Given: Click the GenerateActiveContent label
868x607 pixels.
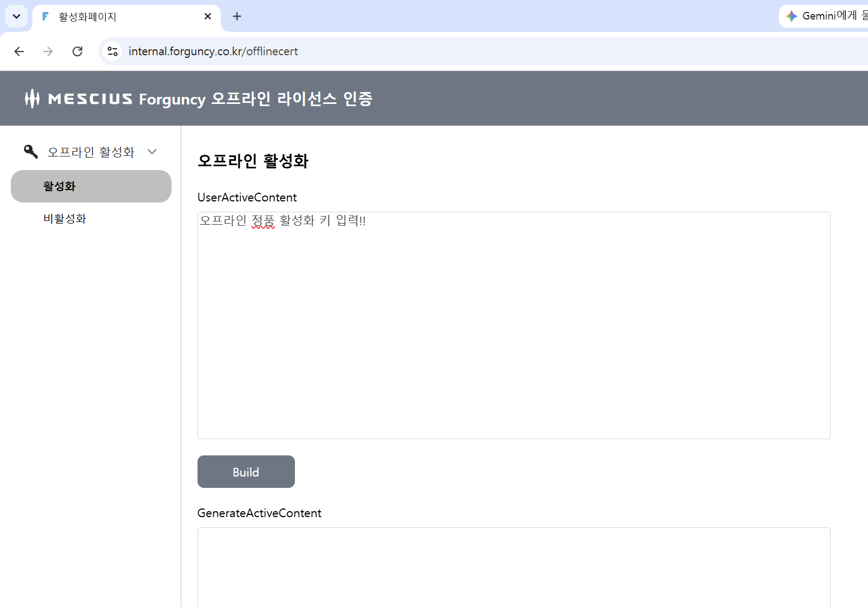Looking at the screenshot, I should (x=259, y=513).
